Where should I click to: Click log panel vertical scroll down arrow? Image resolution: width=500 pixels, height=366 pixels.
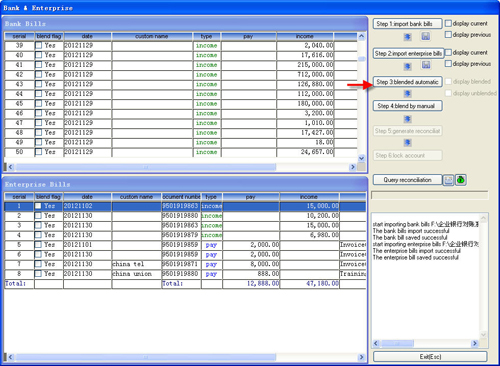[x=483, y=335]
